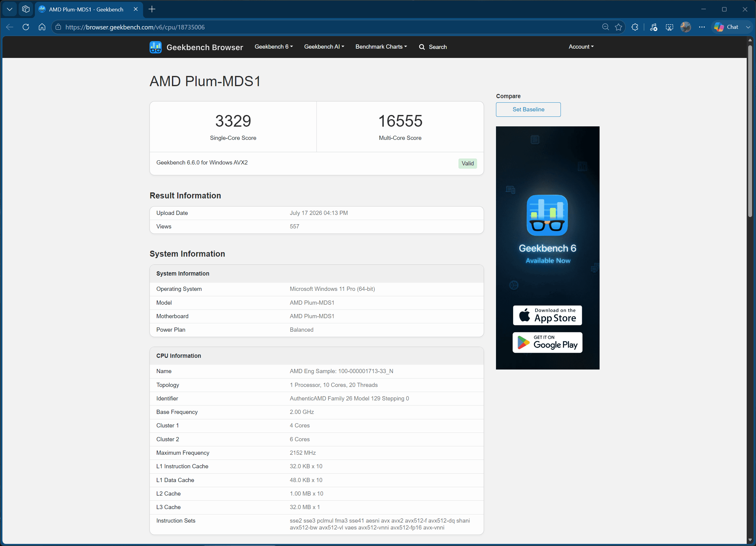
Task: Open the Get it on Google Play badge
Action: [x=547, y=342]
